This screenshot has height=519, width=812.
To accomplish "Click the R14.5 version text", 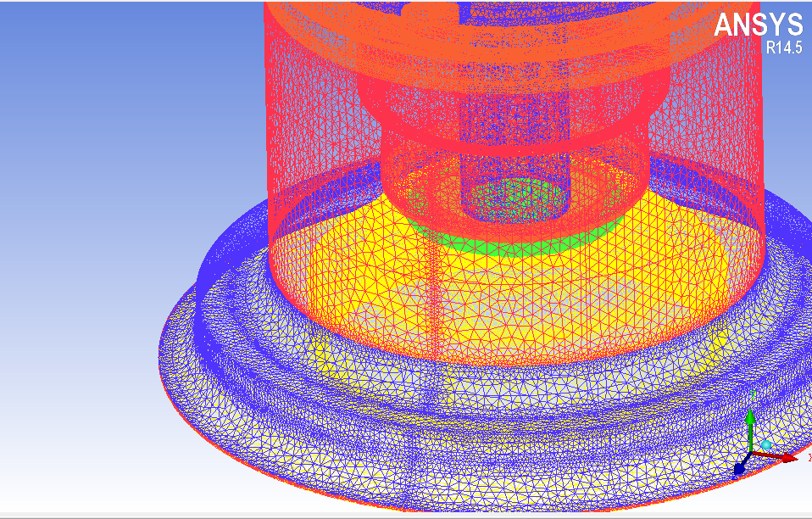I will 783,48.
